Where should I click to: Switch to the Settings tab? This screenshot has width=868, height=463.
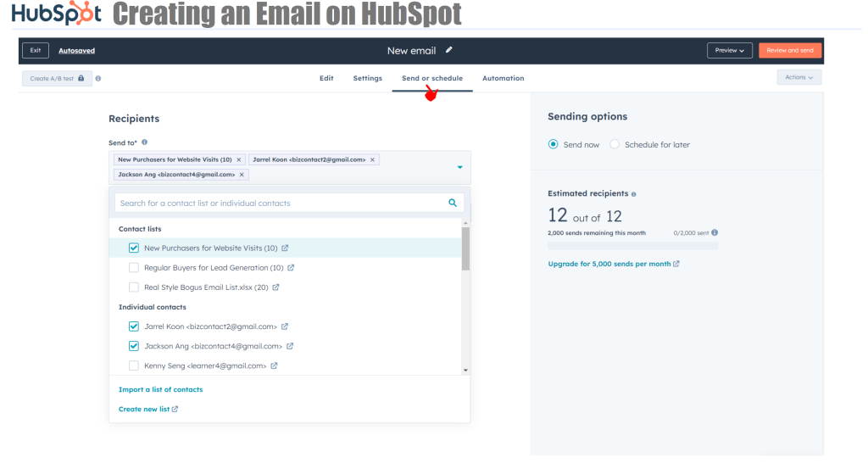[x=367, y=78]
